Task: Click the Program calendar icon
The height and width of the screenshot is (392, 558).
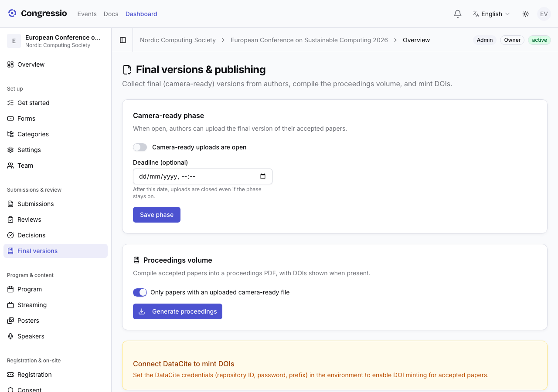Action: pos(10,289)
